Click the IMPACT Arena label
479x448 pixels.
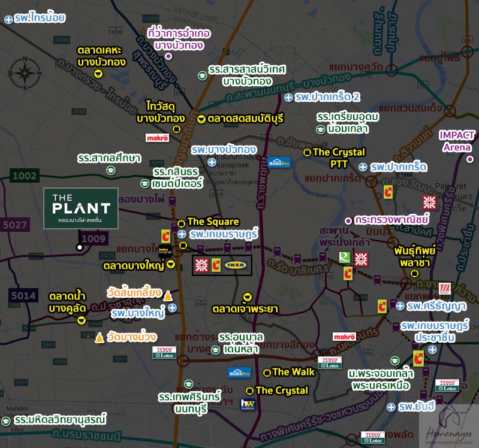coord(457,141)
